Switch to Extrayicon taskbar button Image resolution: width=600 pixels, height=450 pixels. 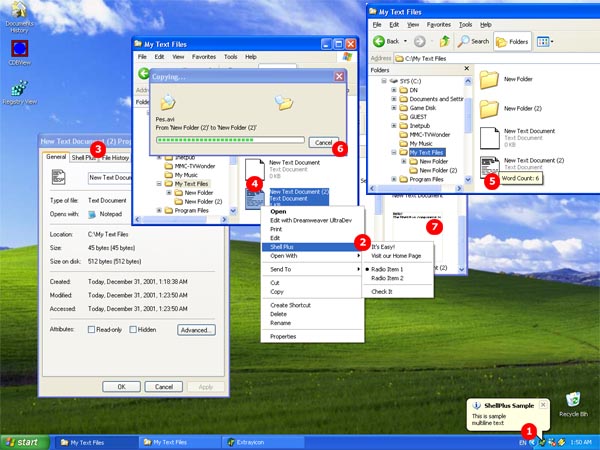(264, 442)
